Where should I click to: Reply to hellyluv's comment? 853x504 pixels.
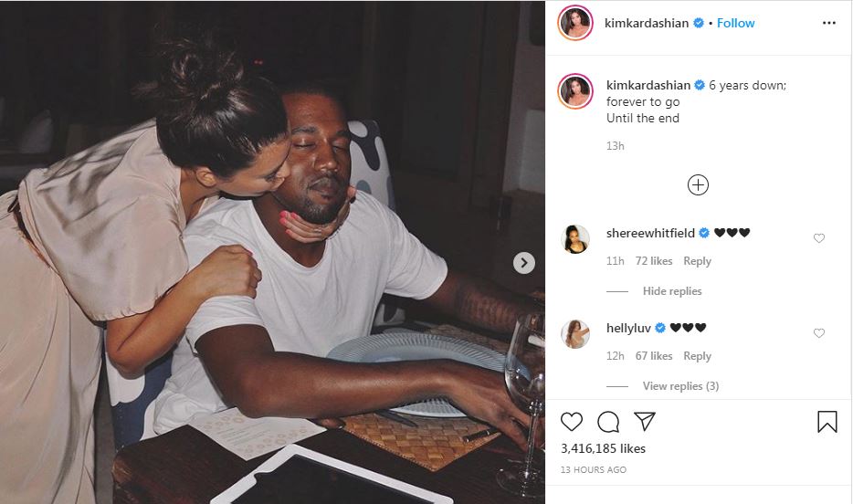[x=697, y=356]
